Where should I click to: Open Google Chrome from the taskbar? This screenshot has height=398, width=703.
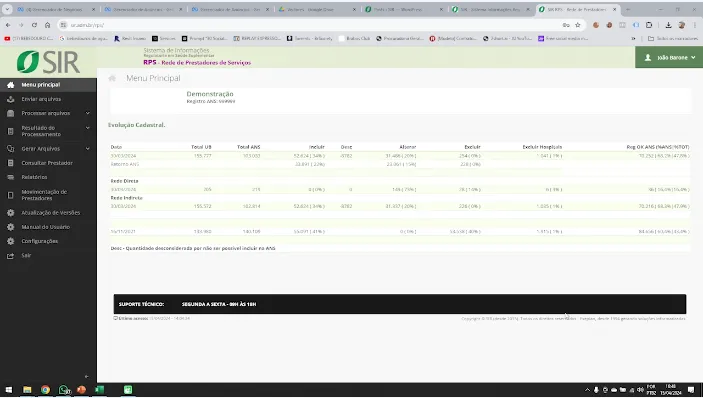(45, 389)
